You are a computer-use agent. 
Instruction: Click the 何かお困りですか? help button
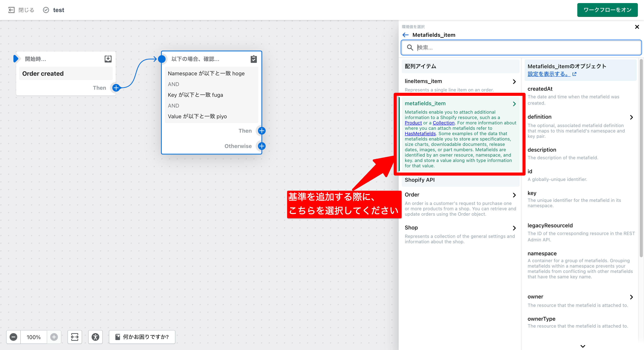[142, 337]
